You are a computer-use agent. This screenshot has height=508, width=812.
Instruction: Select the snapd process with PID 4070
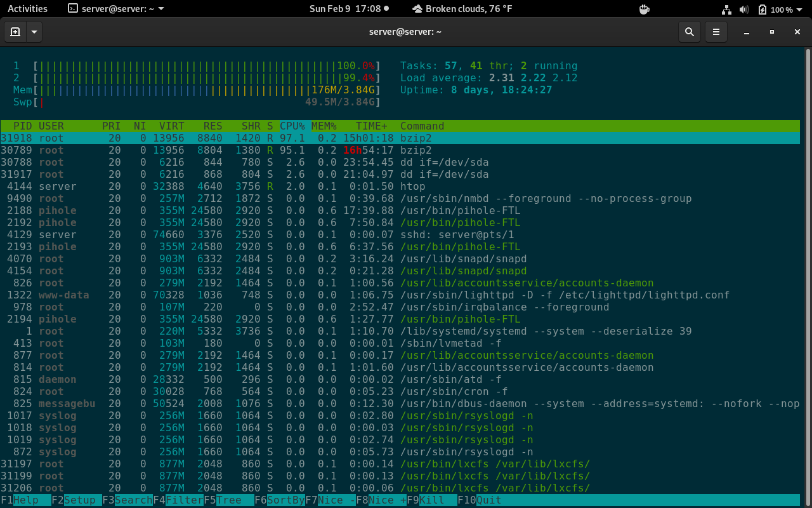click(400, 258)
